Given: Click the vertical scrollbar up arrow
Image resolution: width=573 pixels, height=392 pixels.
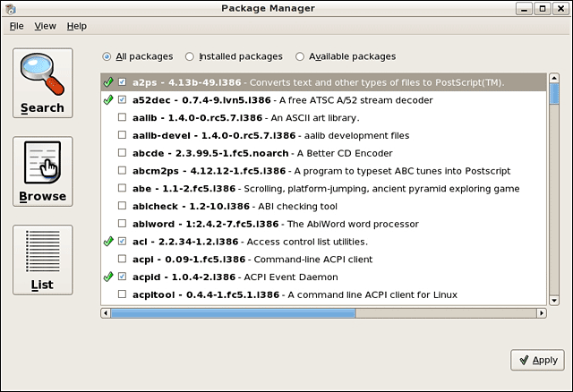Looking at the screenshot, I should point(554,78).
